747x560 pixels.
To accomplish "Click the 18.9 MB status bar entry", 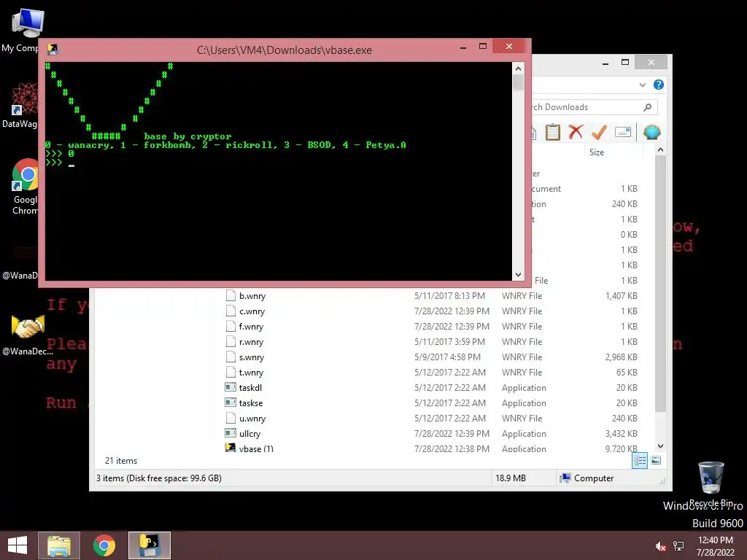I will pos(510,478).
